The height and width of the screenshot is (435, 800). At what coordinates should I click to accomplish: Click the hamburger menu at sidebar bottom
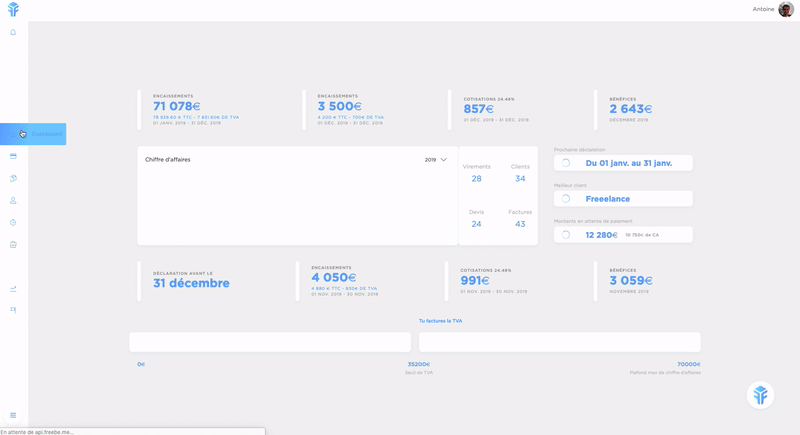(x=13, y=415)
